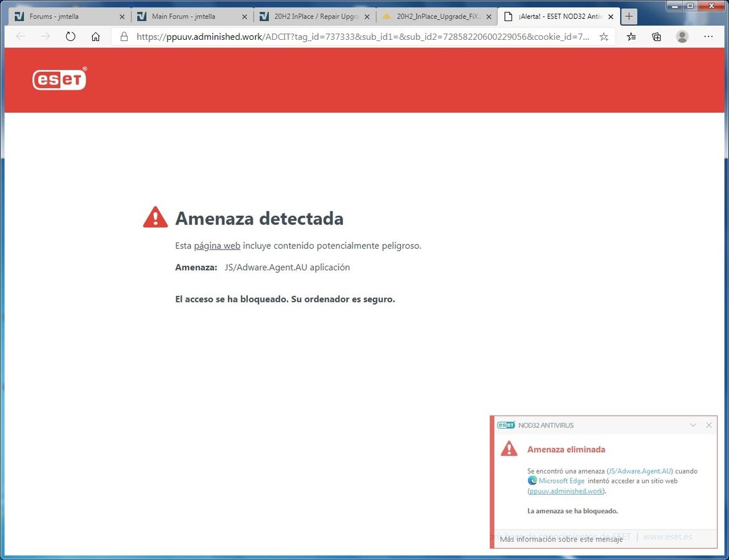Image resolution: width=729 pixels, height=560 pixels.
Task: Click the 'Amenaza detectada' heading
Action: coord(259,218)
